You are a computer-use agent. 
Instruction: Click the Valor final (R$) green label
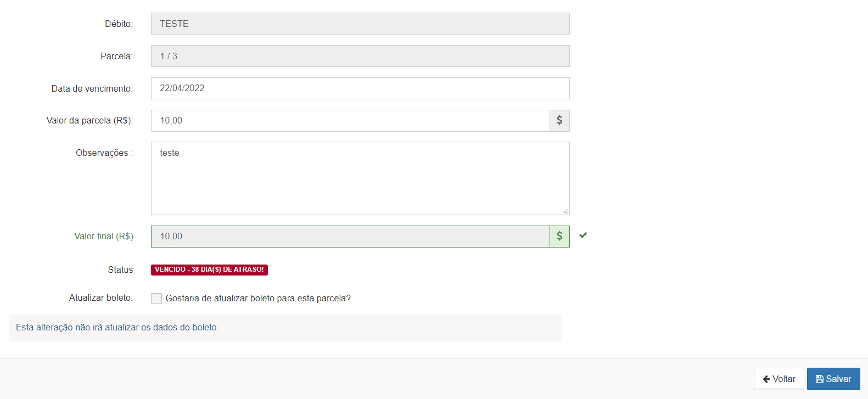tap(104, 236)
